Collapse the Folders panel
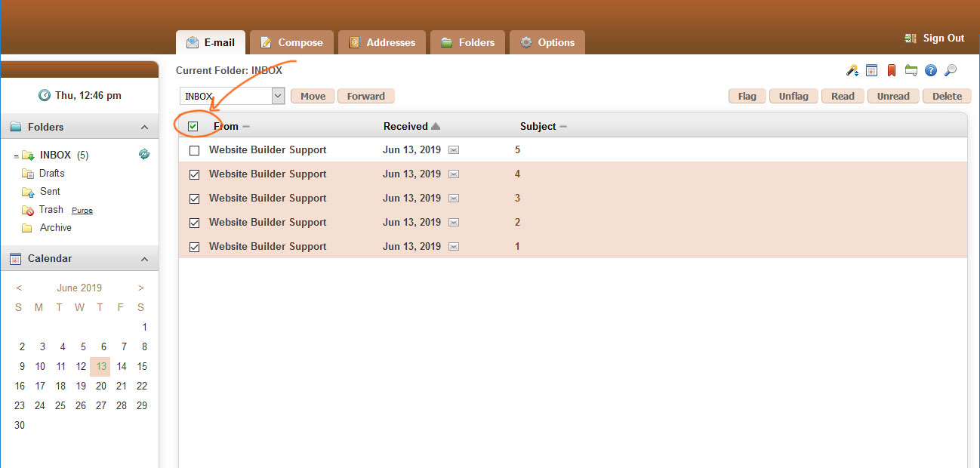 point(144,127)
